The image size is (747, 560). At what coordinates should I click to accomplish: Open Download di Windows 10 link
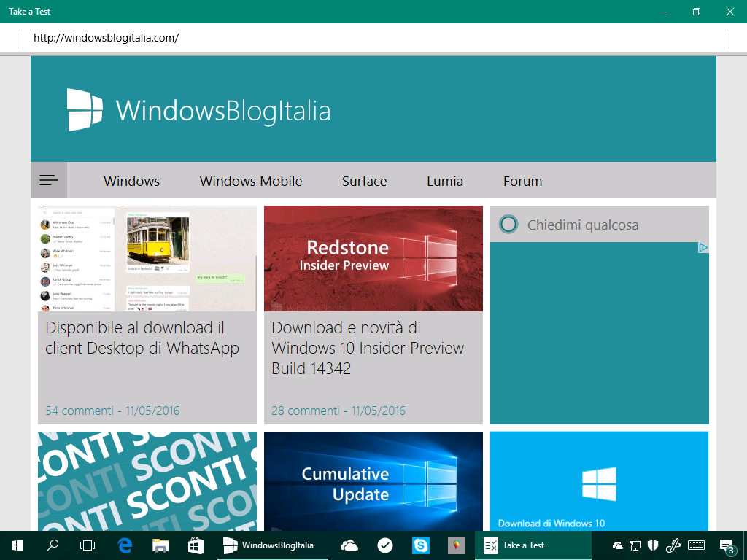pyautogui.click(x=551, y=524)
